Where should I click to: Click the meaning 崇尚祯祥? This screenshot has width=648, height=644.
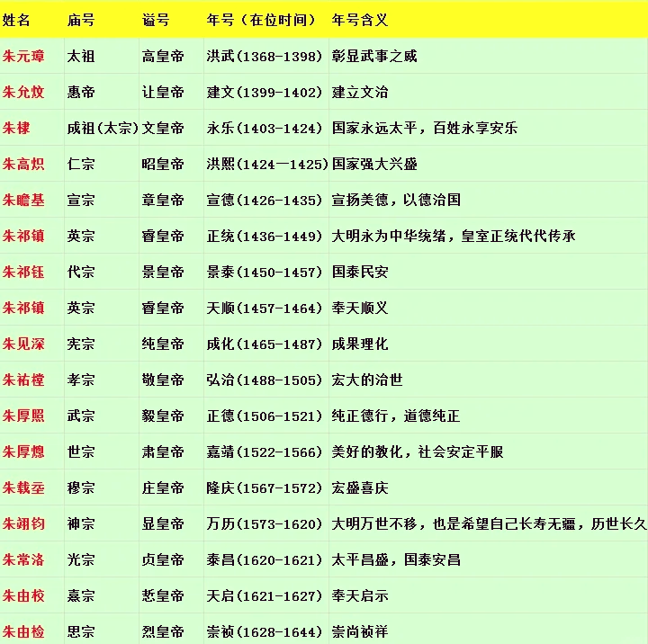[x=359, y=631]
